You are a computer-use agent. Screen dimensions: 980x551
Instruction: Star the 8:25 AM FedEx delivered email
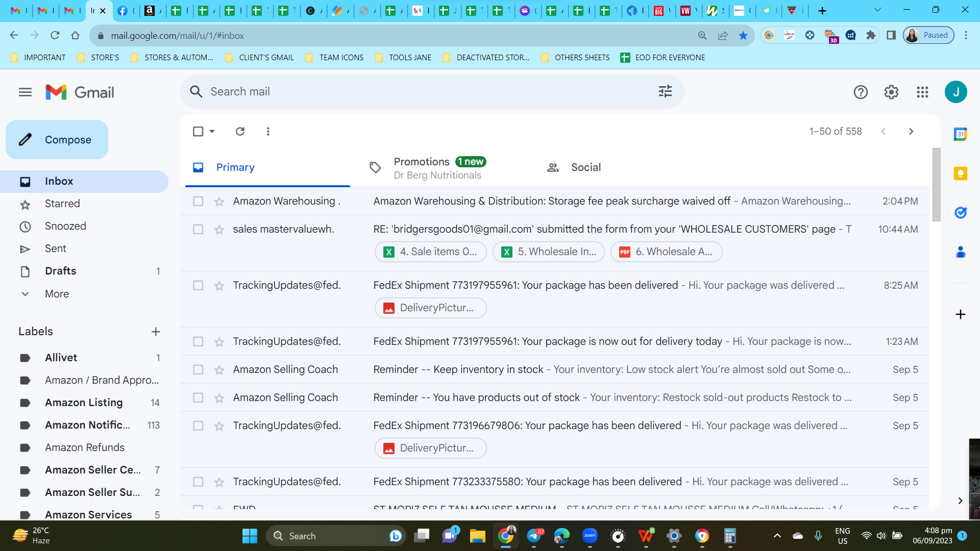point(219,286)
